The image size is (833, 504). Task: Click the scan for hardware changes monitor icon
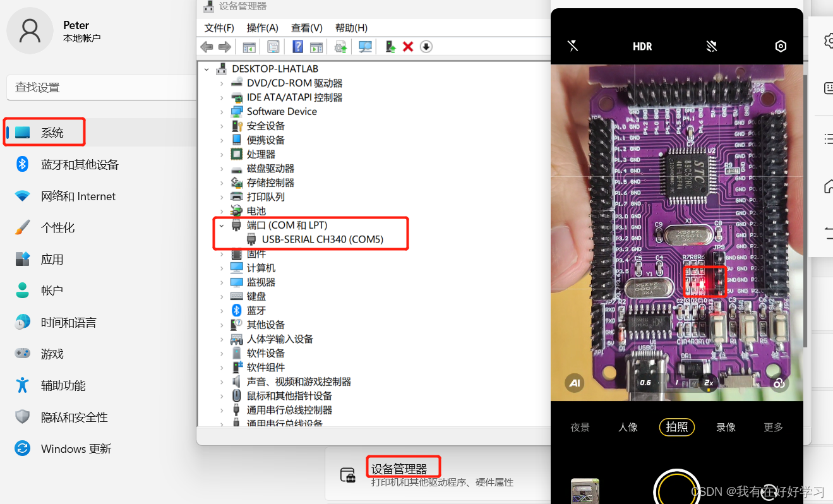[366, 47]
